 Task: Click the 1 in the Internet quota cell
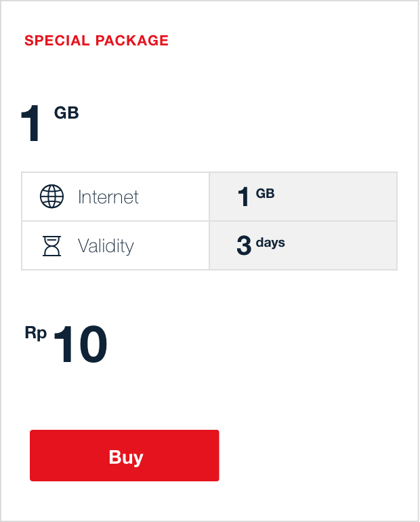243,198
